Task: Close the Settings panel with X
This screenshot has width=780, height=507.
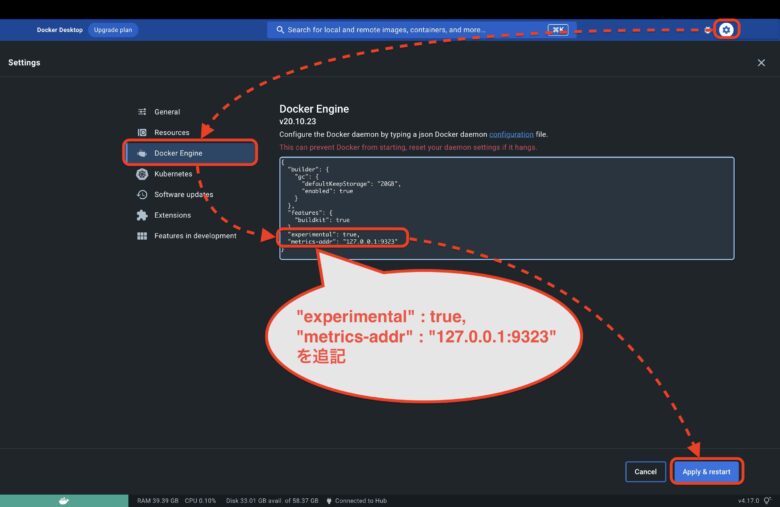Action: [761, 63]
